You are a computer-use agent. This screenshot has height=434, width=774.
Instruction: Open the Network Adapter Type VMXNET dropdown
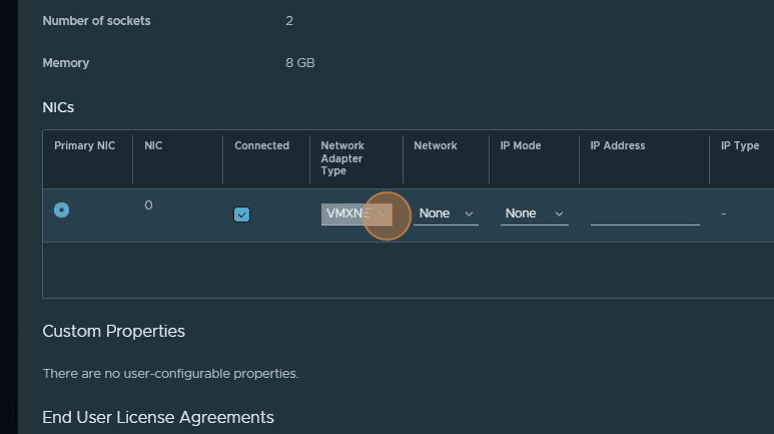[x=356, y=214]
